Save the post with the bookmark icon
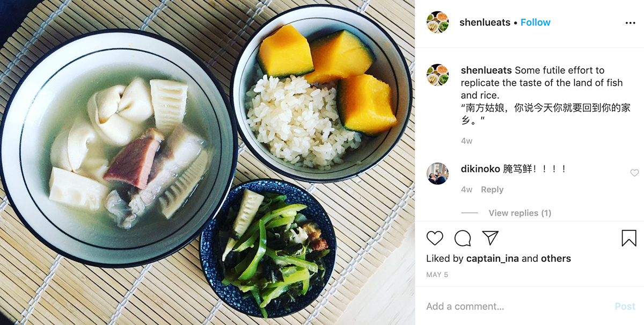 click(629, 238)
